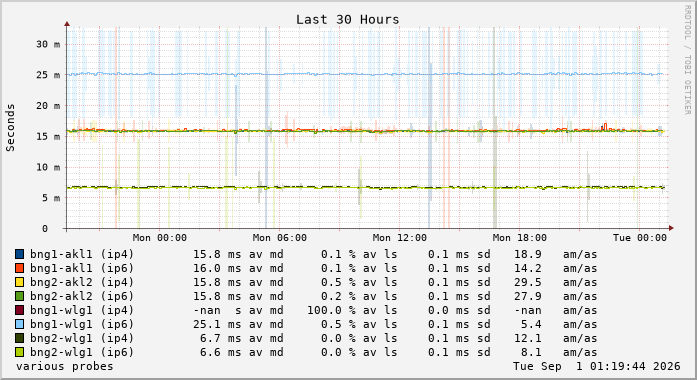Click the 'Tue 00:00' time axis label
The width and height of the screenshot is (697, 380).
(640, 238)
